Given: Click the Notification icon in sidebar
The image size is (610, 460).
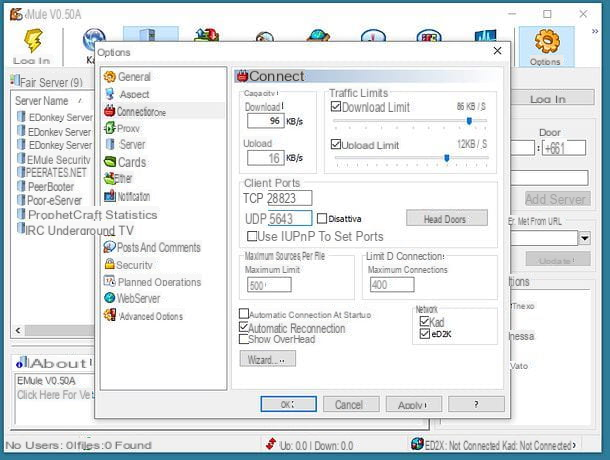Looking at the screenshot, I should tap(110, 196).
